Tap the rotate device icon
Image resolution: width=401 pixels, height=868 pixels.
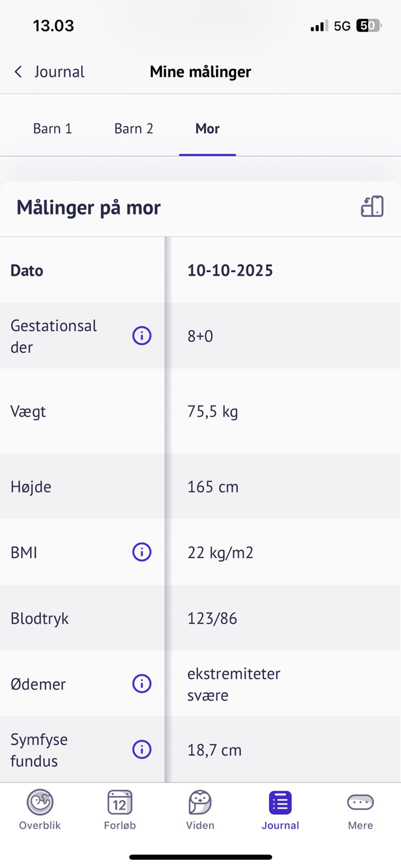(372, 207)
